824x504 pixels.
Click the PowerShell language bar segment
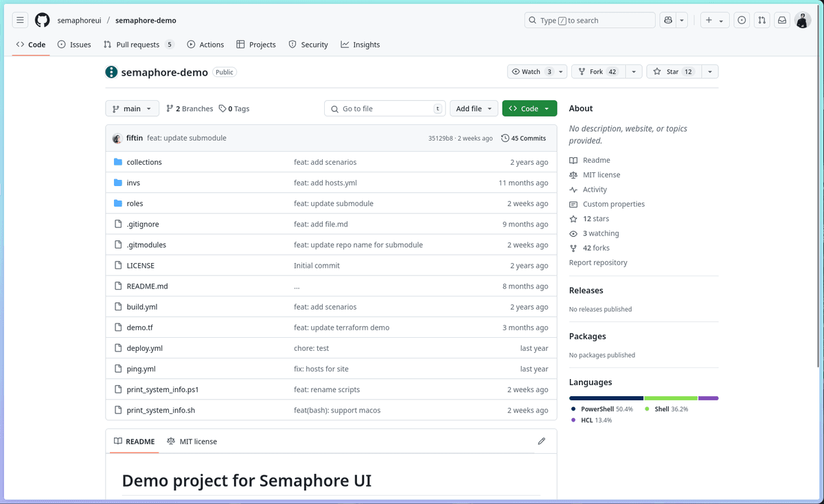[606, 398]
